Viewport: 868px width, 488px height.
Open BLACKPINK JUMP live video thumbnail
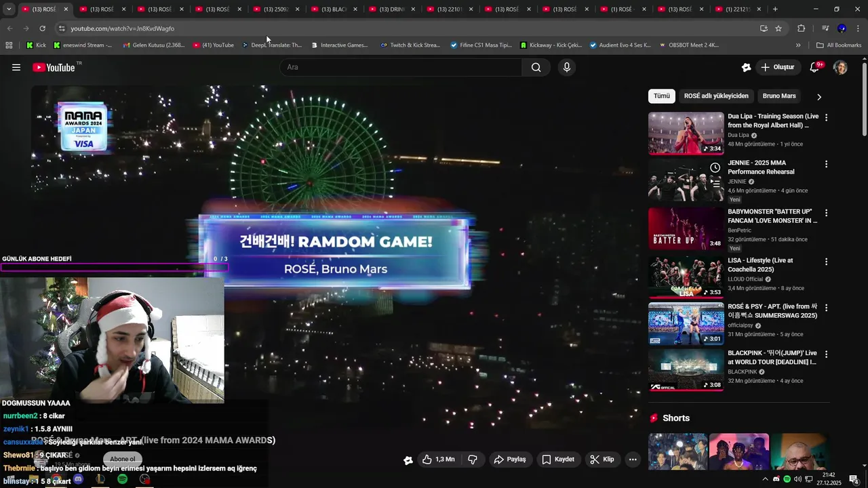pos(686,371)
